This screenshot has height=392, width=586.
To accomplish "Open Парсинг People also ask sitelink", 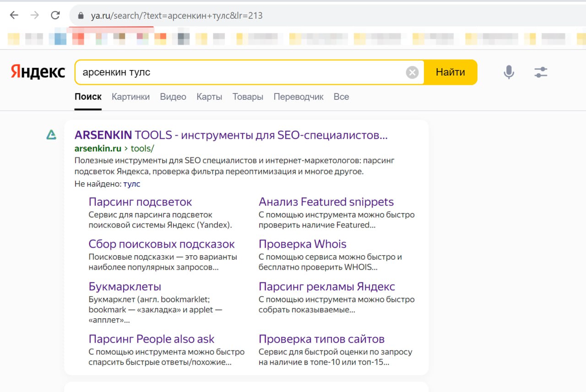I will [152, 339].
